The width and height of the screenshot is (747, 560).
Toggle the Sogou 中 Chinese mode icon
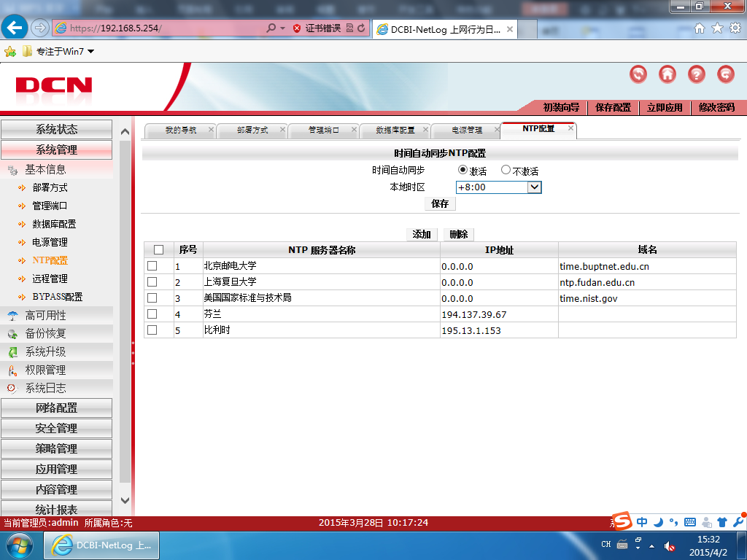pyautogui.click(x=642, y=522)
